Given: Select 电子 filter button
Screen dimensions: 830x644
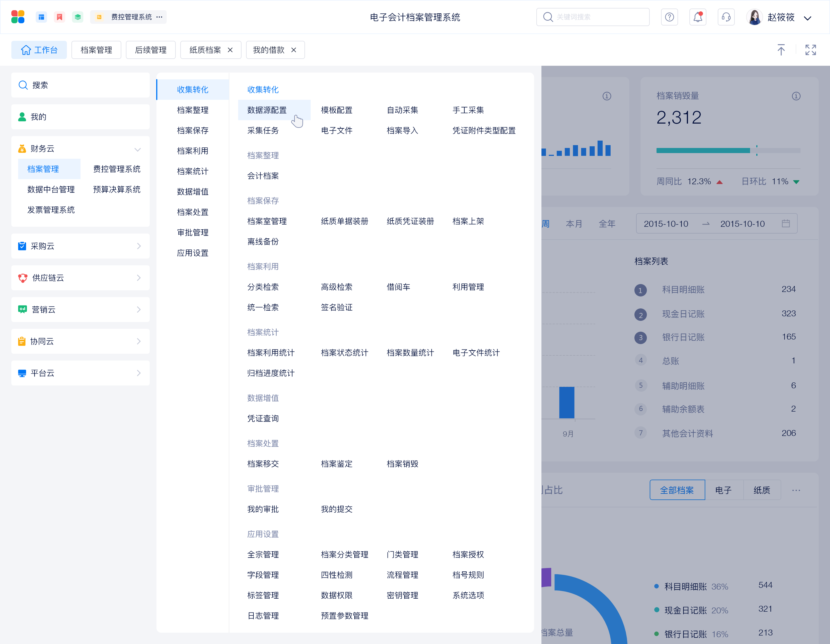Looking at the screenshot, I should pyautogui.click(x=724, y=490).
